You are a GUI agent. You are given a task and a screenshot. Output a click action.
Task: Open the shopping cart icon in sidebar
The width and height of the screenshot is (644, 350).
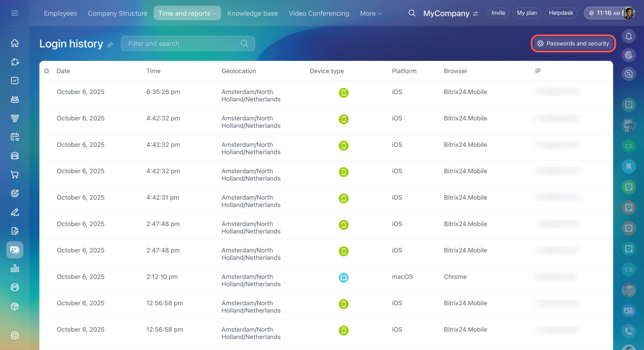coord(15,174)
